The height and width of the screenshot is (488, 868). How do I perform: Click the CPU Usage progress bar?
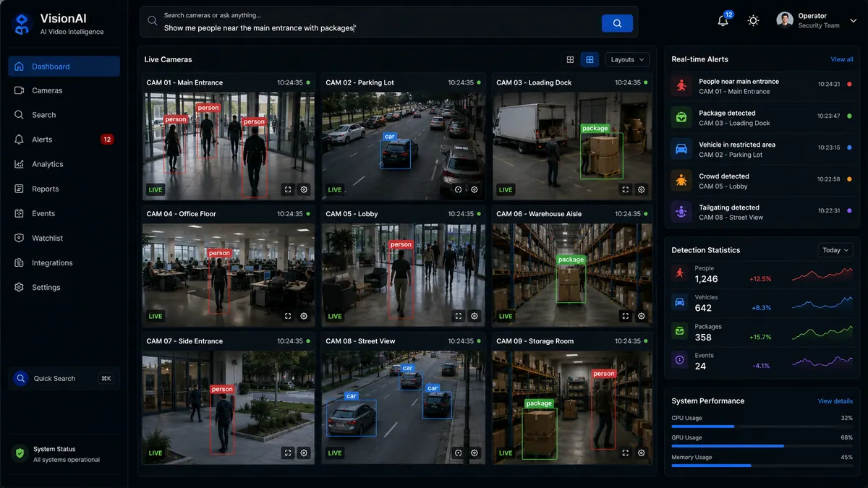pos(762,427)
